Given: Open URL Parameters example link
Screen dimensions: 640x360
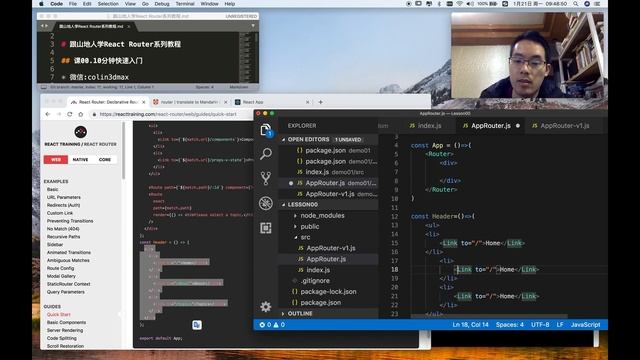Looking at the screenshot, I should coord(64,197).
